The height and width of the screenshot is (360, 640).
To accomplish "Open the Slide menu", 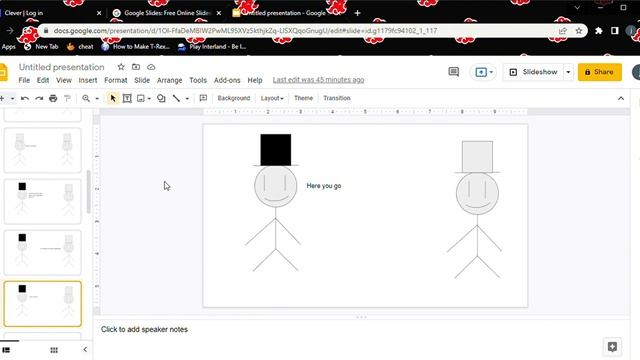I will pyautogui.click(x=142, y=80).
